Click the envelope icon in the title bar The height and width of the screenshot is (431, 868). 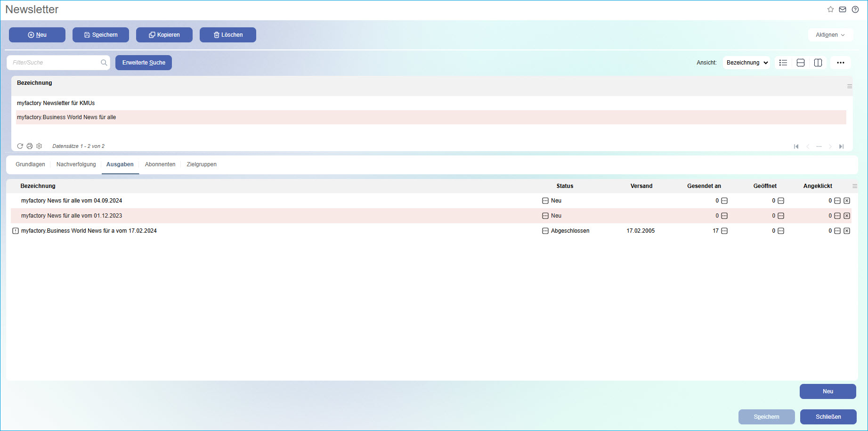click(x=843, y=9)
